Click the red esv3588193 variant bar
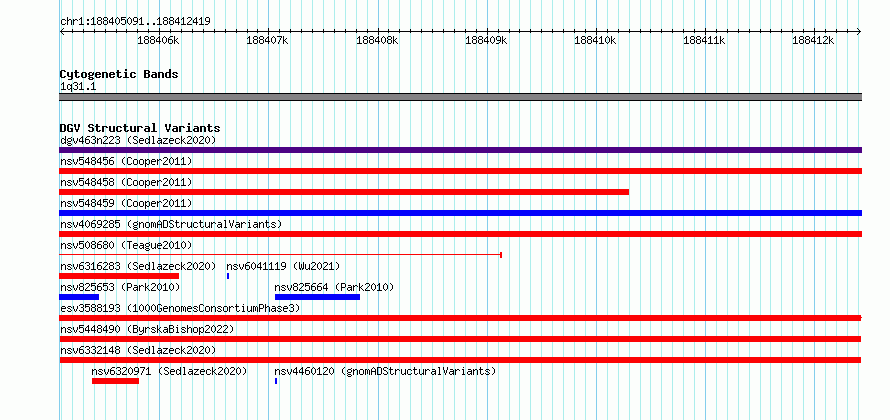This screenshot has width=890, height=420. pyautogui.click(x=460, y=318)
